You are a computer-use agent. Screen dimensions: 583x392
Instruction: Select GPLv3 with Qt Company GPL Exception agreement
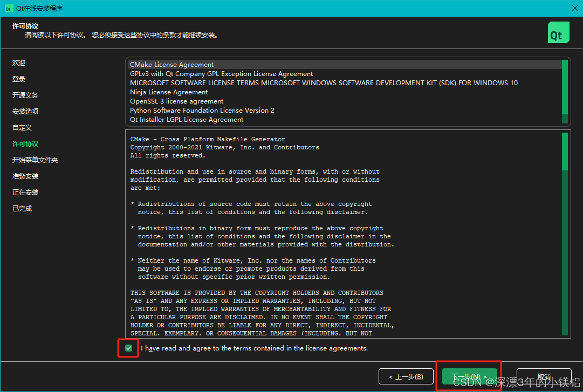click(x=345, y=74)
